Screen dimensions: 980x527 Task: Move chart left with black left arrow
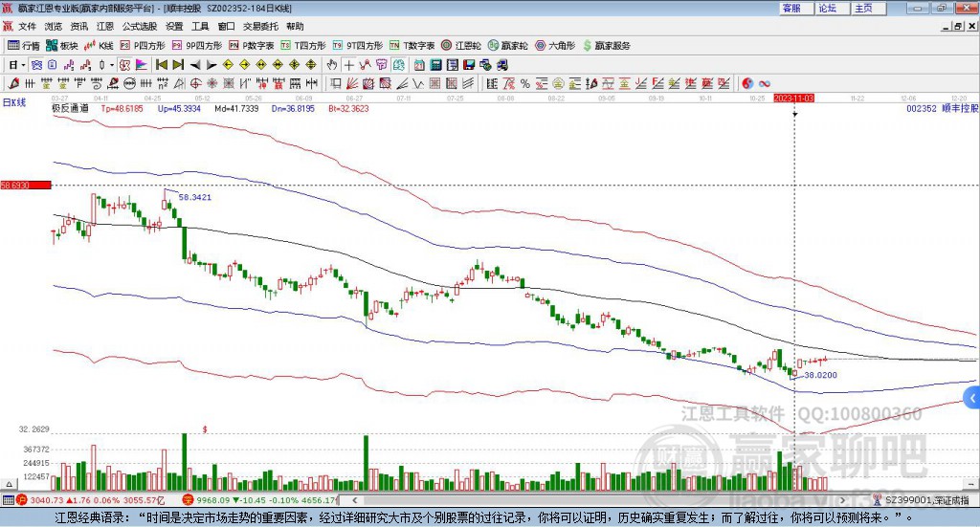coord(195,65)
